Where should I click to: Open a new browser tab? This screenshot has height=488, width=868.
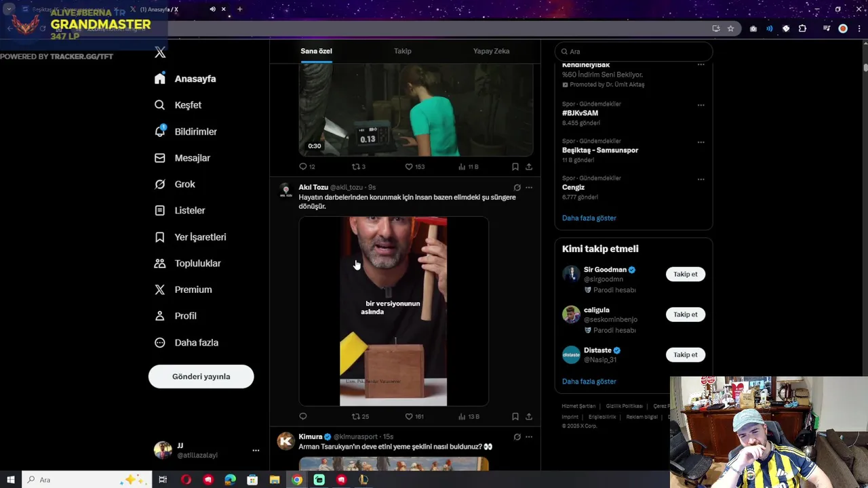click(x=239, y=9)
